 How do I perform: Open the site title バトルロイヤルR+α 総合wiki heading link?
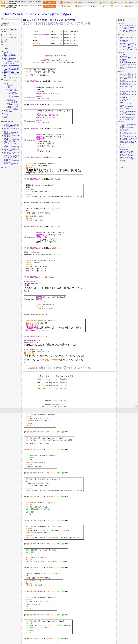37,14
